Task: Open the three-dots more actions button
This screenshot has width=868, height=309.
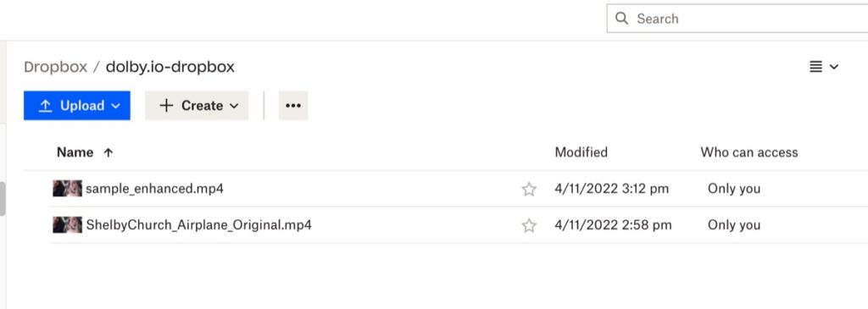Action: tap(292, 106)
